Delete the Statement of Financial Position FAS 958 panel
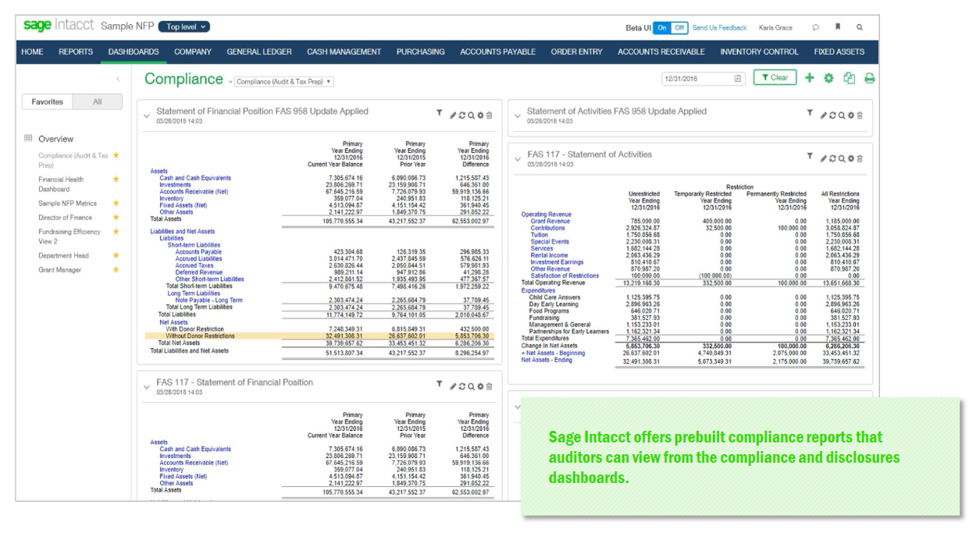 (x=490, y=115)
